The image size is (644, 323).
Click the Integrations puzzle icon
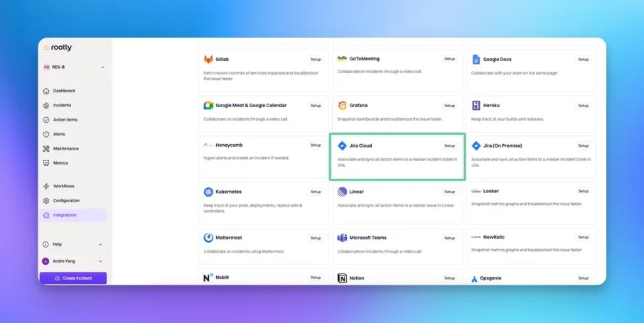coord(46,215)
